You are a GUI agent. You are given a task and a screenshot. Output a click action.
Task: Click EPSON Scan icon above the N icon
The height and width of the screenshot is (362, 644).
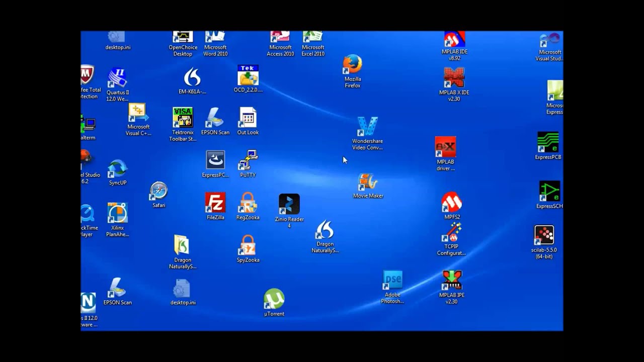[117, 292]
